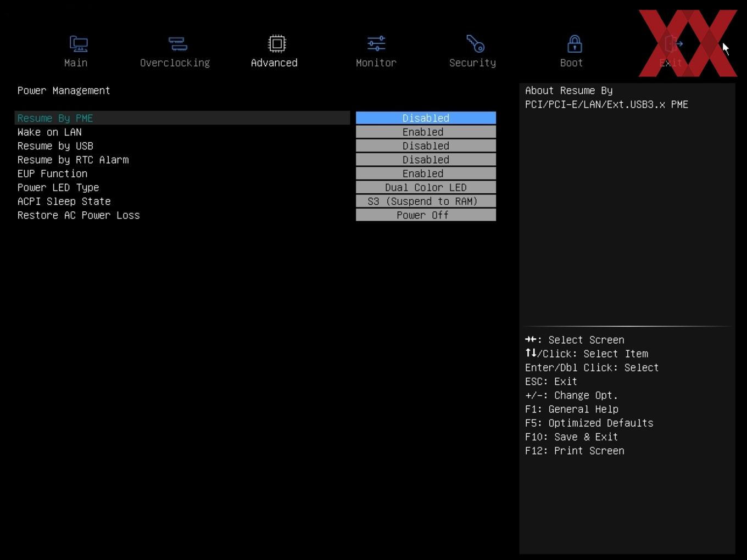Open Resume by RTC Alarm value
This screenshot has height=560, width=747.
tap(426, 160)
